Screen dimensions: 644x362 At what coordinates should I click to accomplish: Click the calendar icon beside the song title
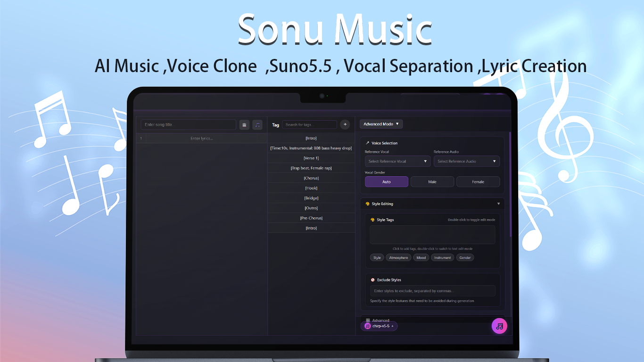pyautogui.click(x=244, y=124)
